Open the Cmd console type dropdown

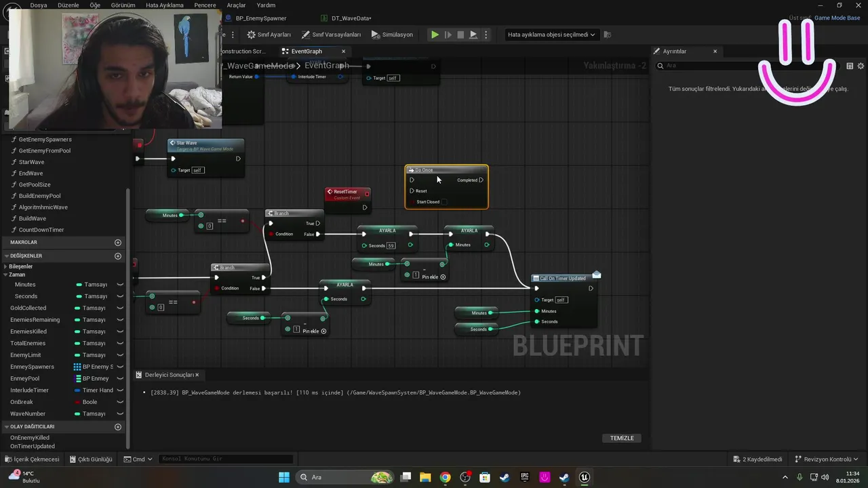[138, 459]
